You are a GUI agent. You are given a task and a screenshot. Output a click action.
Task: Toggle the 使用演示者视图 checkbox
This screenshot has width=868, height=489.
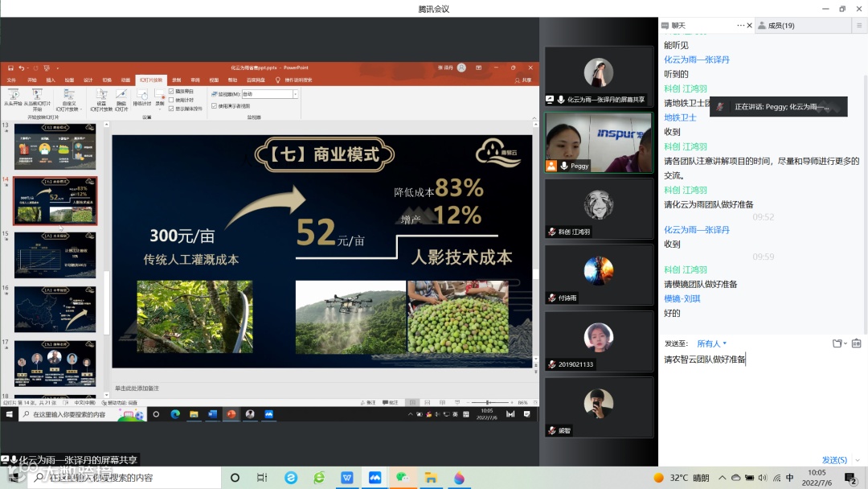(215, 106)
